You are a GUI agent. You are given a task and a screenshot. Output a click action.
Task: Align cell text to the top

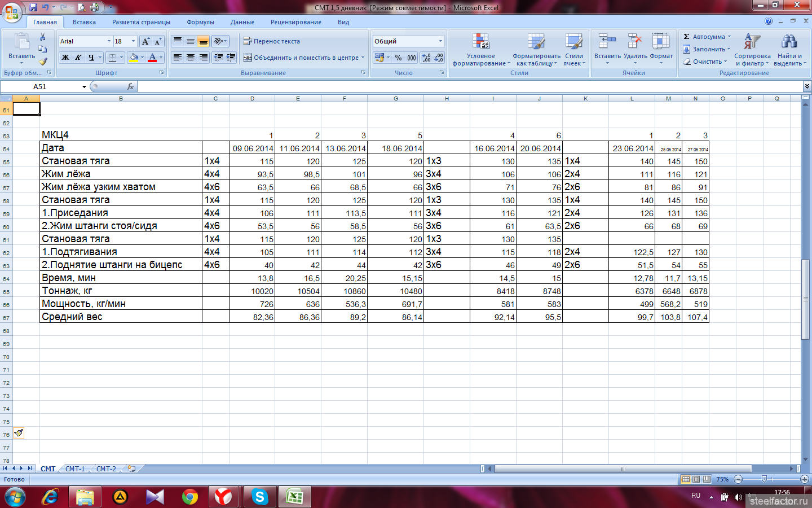pos(178,41)
